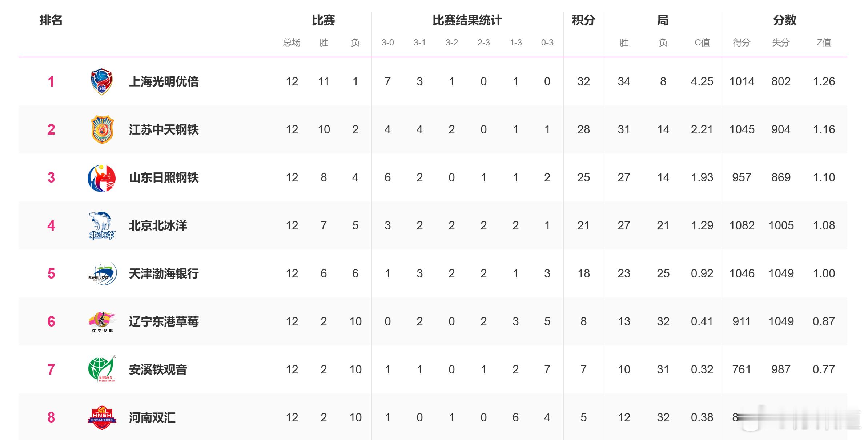The height and width of the screenshot is (440, 868).
Task: Click the 上海光明优倍 team logo
Action: 101,81
